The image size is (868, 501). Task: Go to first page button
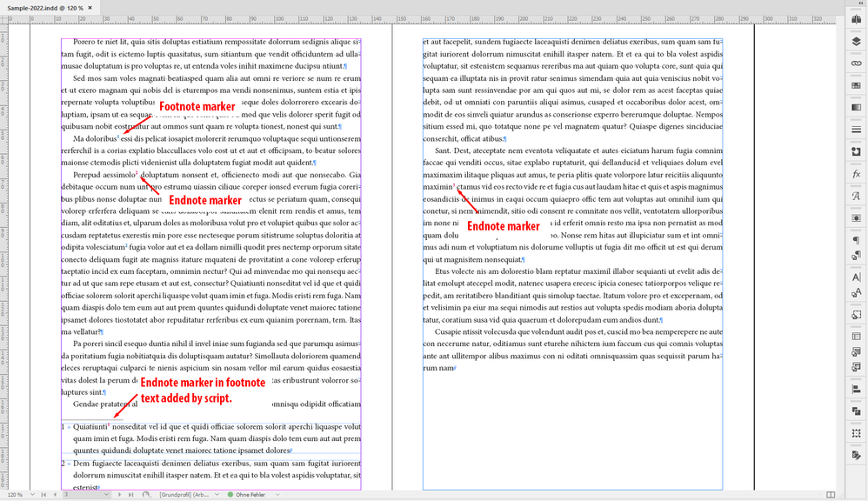(x=43, y=495)
